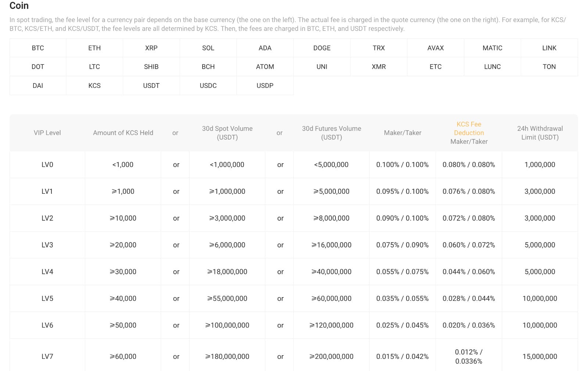Screen dimensions: 588x371
Task: Select the ETH coin filter
Action: point(94,48)
